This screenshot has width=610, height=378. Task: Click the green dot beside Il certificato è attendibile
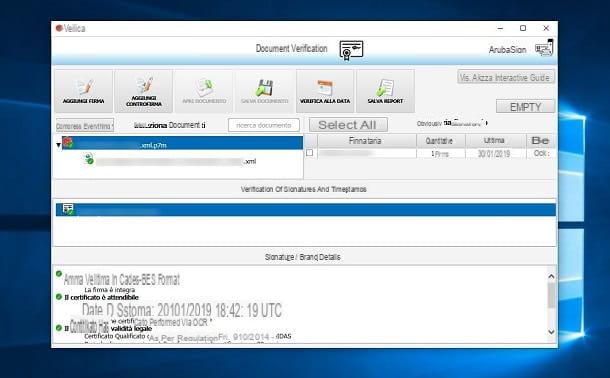click(59, 297)
